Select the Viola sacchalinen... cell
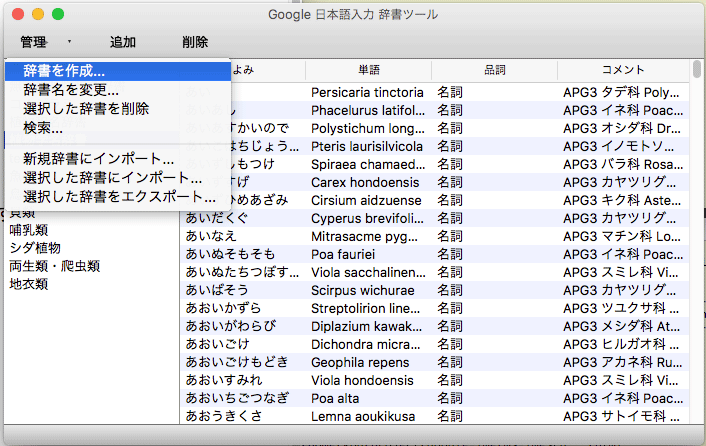Viewport: 706px width, 446px height. click(368, 272)
